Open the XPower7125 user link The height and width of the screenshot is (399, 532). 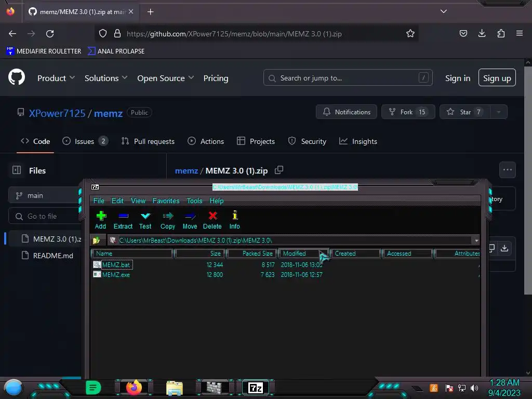(57, 113)
